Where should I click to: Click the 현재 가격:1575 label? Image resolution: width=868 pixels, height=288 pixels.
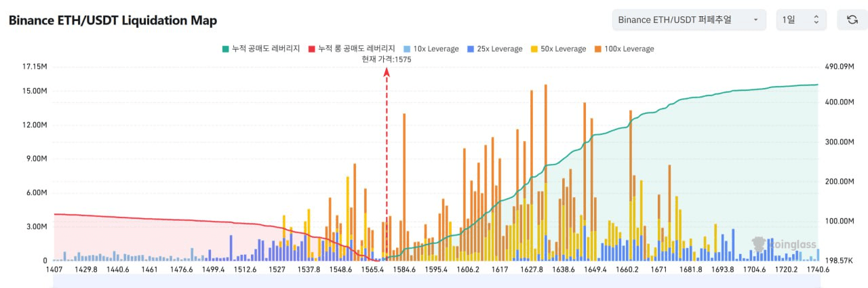coord(387,60)
